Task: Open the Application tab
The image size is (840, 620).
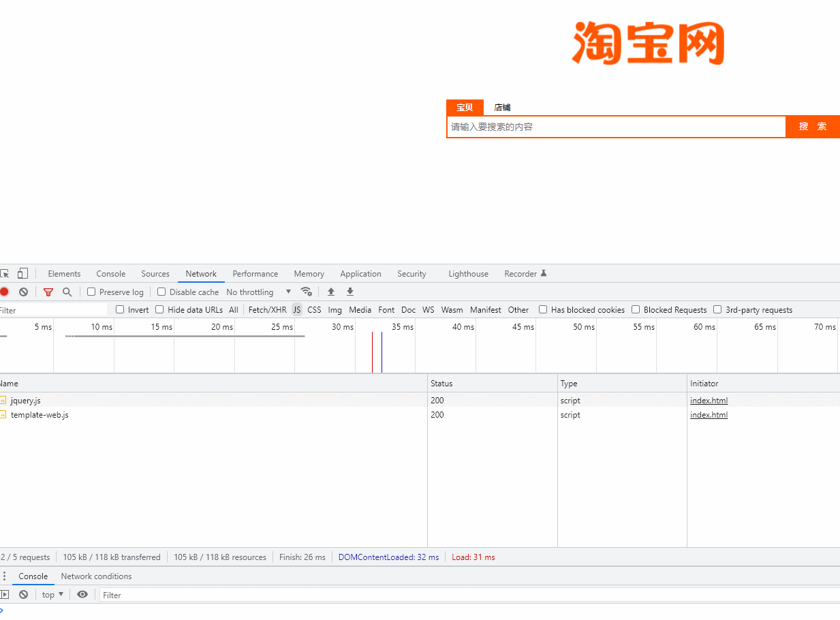Action: (x=361, y=274)
